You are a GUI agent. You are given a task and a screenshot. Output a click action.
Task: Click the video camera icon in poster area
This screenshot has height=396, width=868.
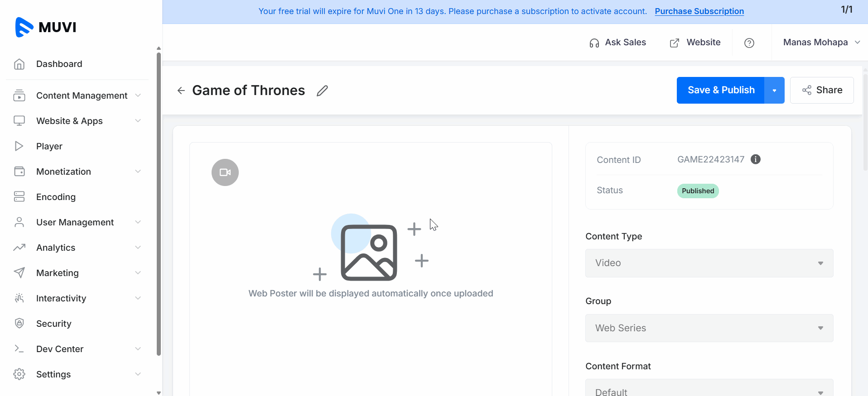(225, 172)
